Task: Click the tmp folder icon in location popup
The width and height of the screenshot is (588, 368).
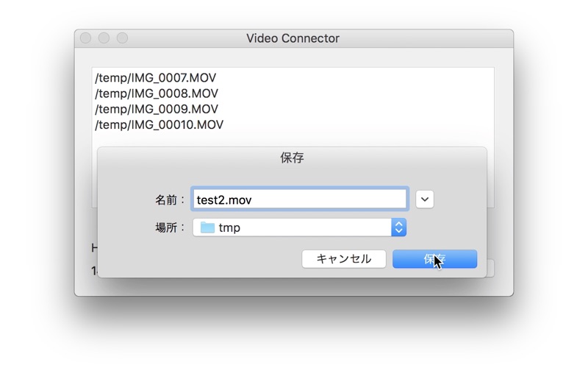Action: point(207,227)
